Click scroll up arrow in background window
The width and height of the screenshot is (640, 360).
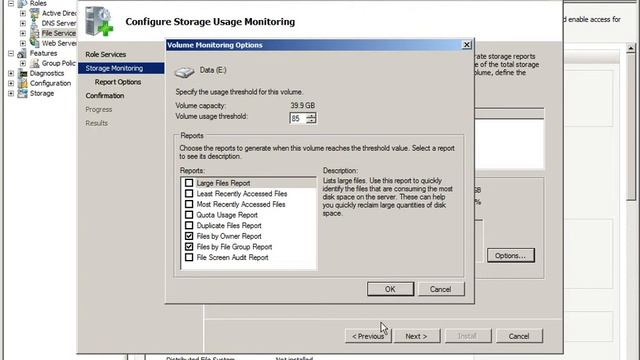pyautogui.click(x=631, y=48)
